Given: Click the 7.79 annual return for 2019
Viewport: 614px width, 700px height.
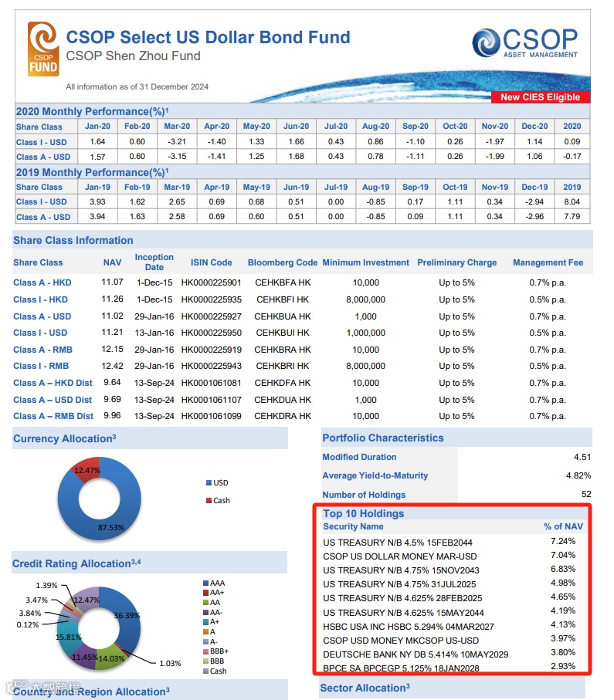Looking at the screenshot, I should (572, 217).
